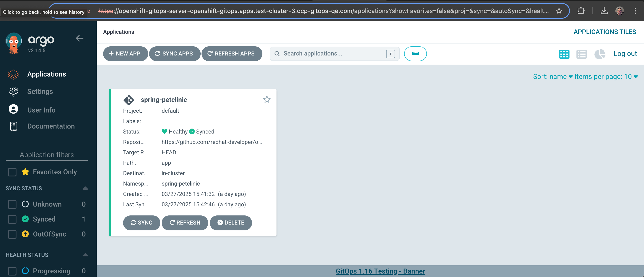Collapse sidebar with the back arrow

coord(80,39)
